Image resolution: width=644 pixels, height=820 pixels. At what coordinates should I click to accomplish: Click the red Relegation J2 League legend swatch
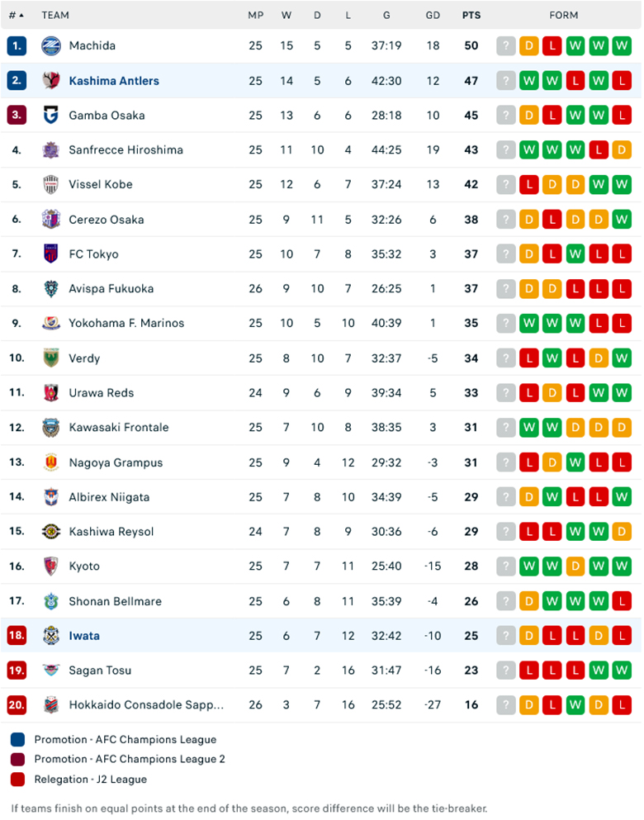coord(19,779)
